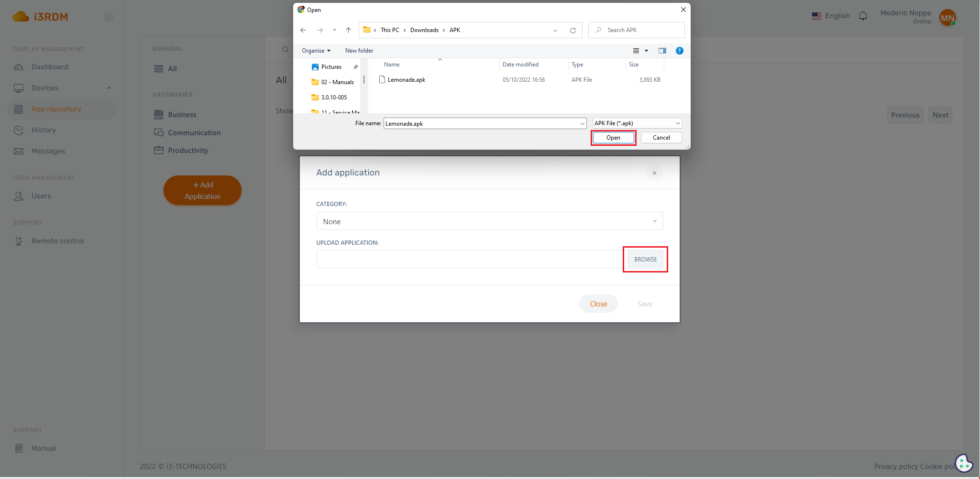This screenshot has width=980, height=479.
Task: Open the file dialog help icon
Action: click(x=679, y=51)
